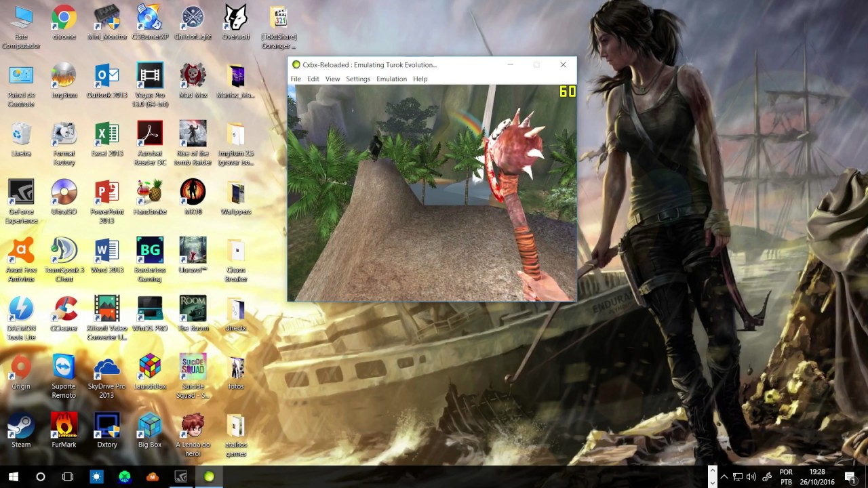Select the FurMark desktop shortcut
The height and width of the screenshot is (488, 868).
coord(64,431)
